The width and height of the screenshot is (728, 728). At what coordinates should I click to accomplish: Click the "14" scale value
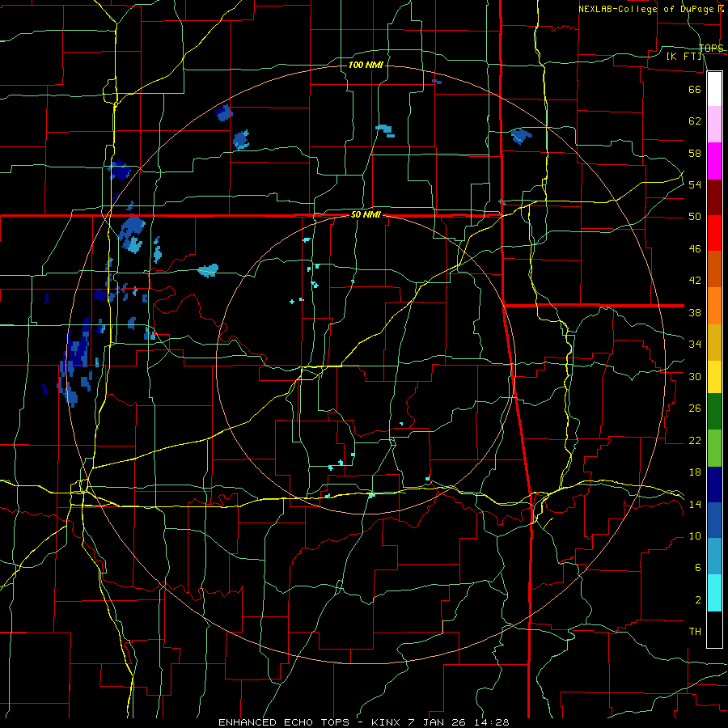click(x=695, y=504)
